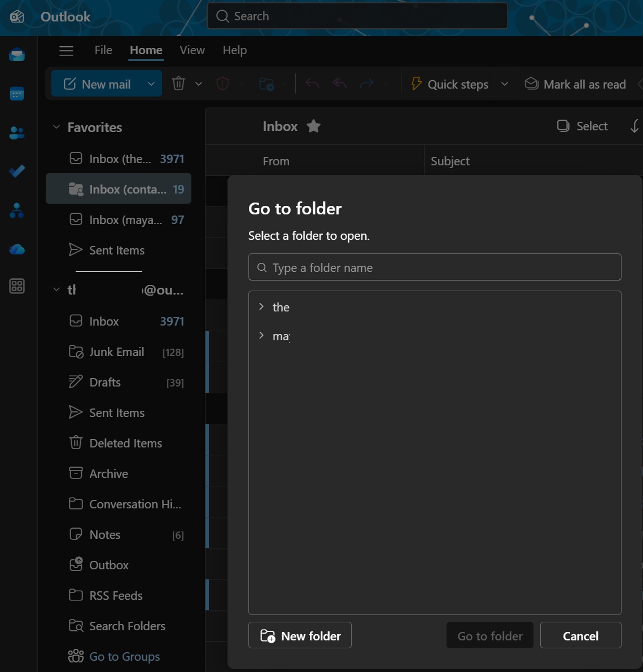Screen dimensions: 643x672
Task: Open the Quick steps dropdown arrow
Action: pyautogui.click(x=505, y=84)
